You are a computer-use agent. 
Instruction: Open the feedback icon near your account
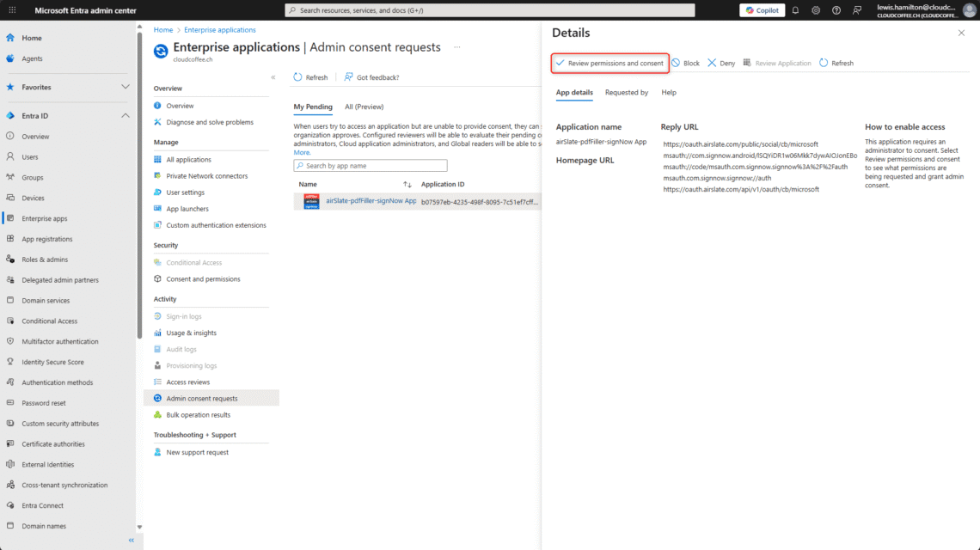click(x=857, y=9)
